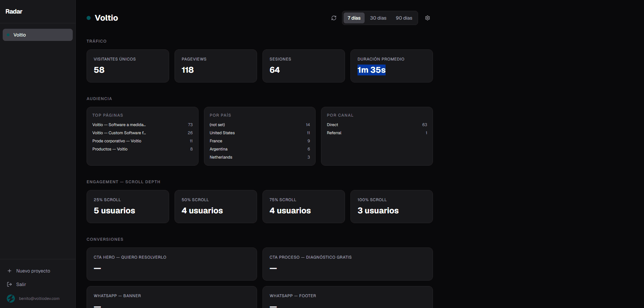Switch to the 30 días range

point(378,18)
